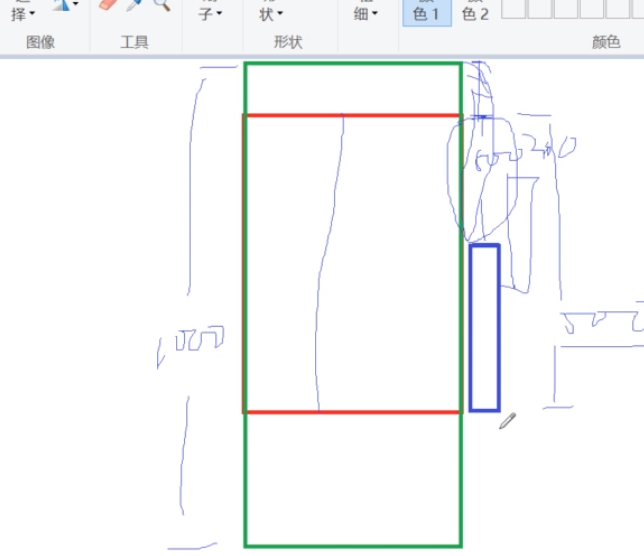Click inside the blue rectangle on canvas

tap(485, 327)
